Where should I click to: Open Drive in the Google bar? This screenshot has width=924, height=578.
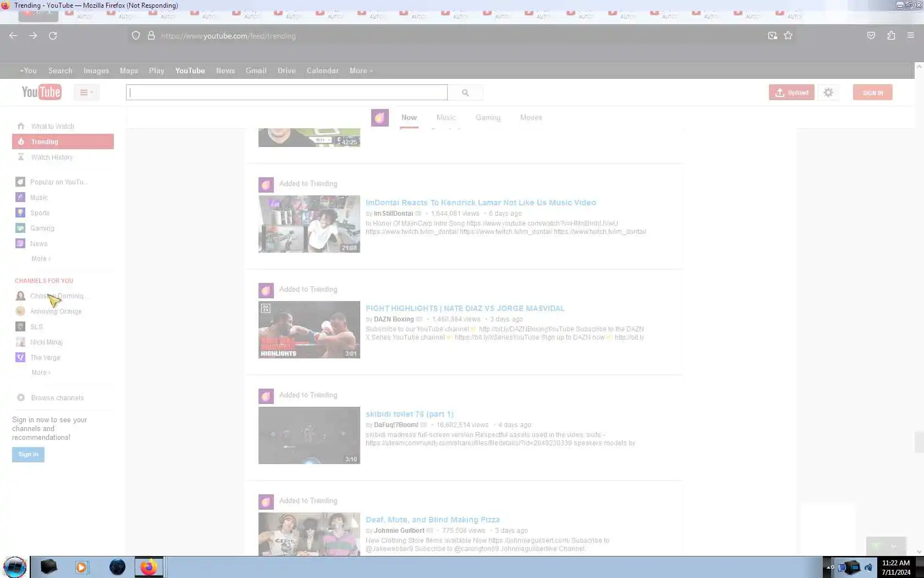click(x=287, y=70)
